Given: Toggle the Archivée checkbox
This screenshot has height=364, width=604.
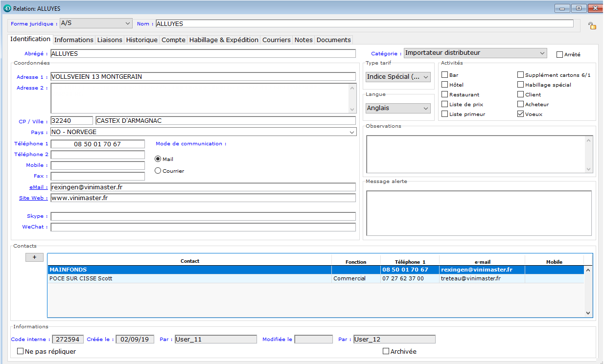Looking at the screenshot, I should [386, 351].
